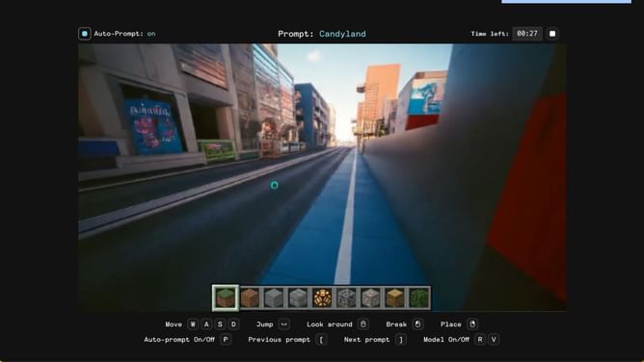Click the A move key
Image resolution: width=644 pixels, height=362 pixels.
206,324
